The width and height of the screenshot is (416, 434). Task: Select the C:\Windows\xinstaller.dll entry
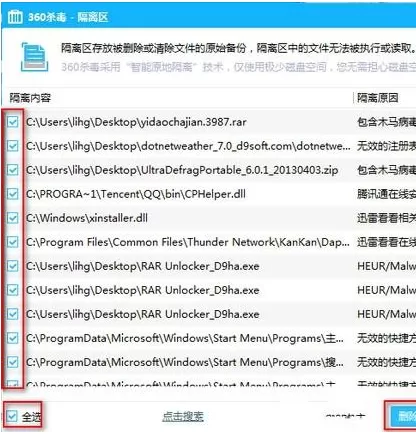coord(87,218)
